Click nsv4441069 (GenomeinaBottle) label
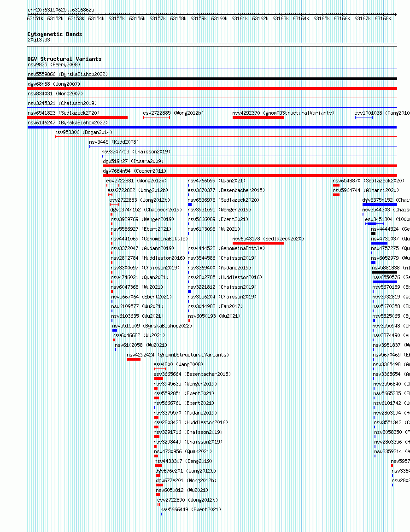Viewport: 410px width, 532px height. tap(149, 239)
